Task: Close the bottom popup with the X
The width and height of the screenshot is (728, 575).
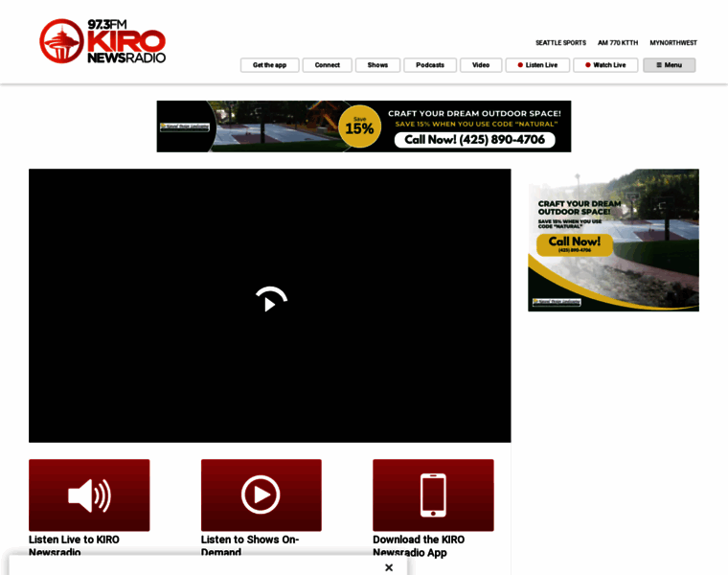Action: (389, 567)
